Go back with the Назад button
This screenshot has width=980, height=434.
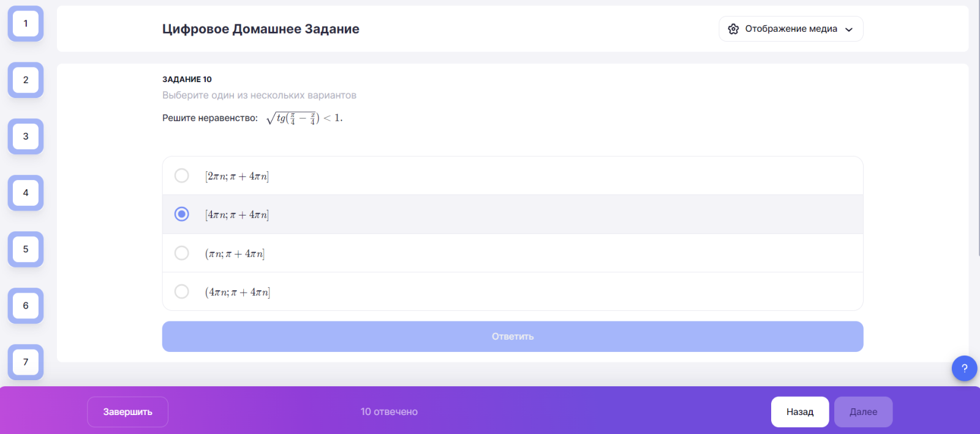tap(800, 412)
